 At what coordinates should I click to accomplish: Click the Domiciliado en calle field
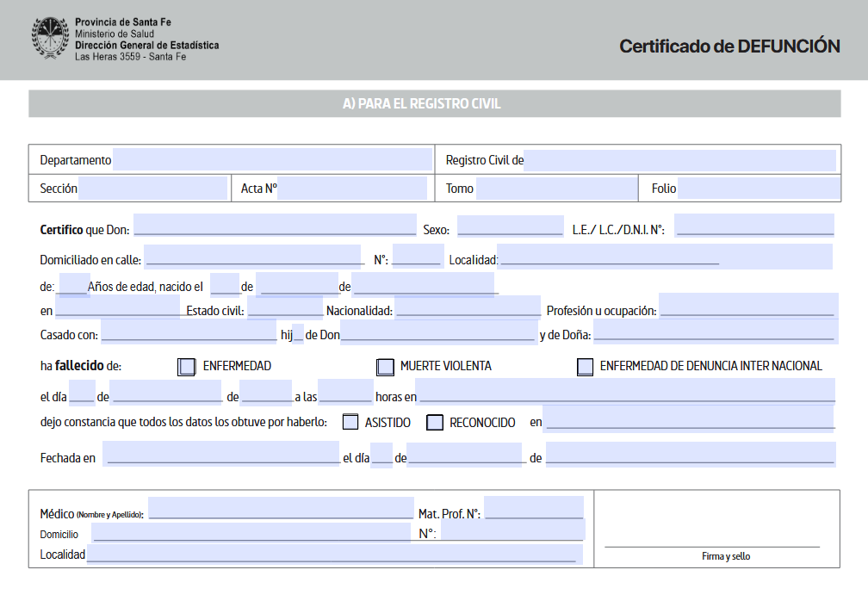click(x=252, y=257)
